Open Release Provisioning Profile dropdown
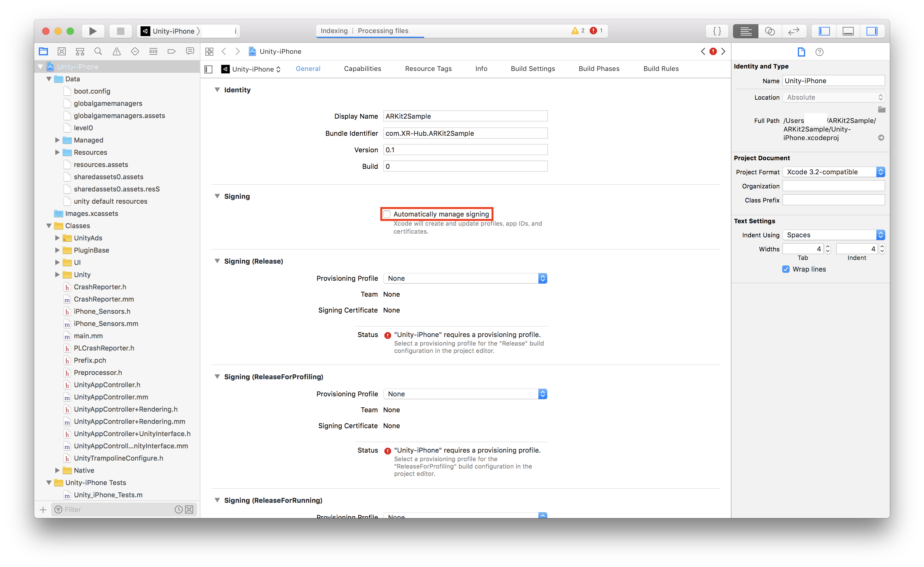The width and height of the screenshot is (924, 567). click(x=465, y=278)
